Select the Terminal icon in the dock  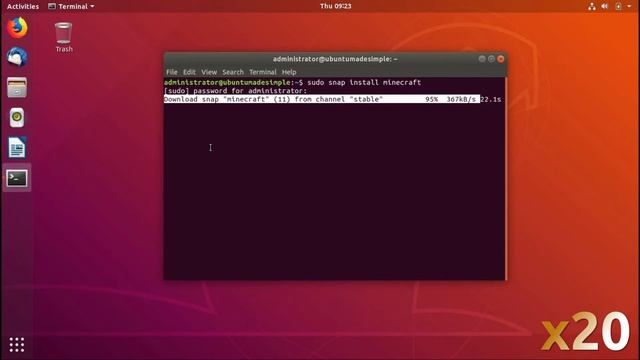[17, 178]
